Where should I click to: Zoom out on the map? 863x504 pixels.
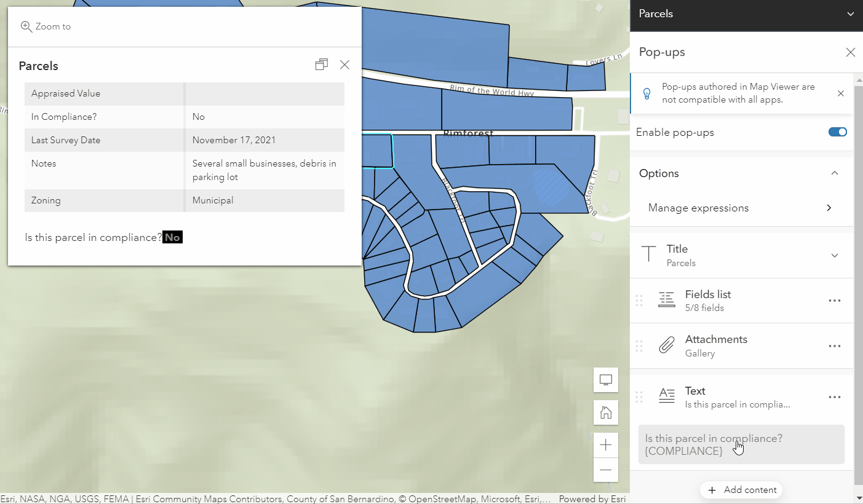(605, 470)
